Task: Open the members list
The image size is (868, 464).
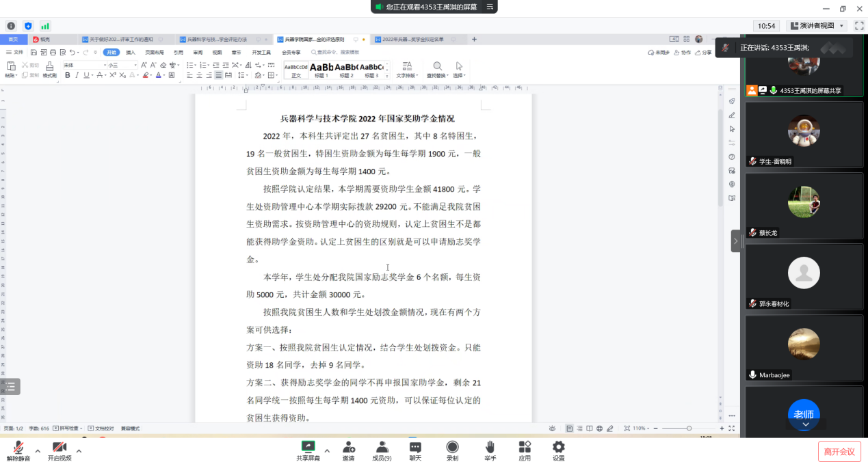Action: [382, 449]
